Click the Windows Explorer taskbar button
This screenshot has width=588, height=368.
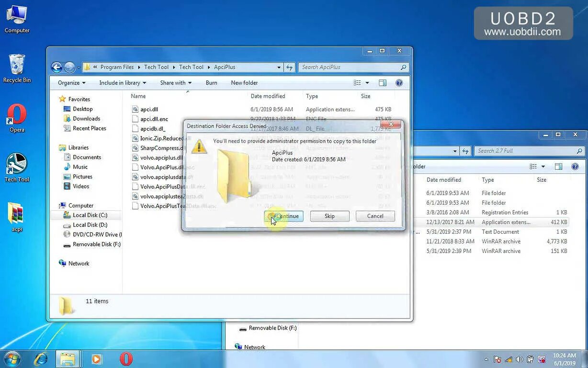tap(68, 359)
